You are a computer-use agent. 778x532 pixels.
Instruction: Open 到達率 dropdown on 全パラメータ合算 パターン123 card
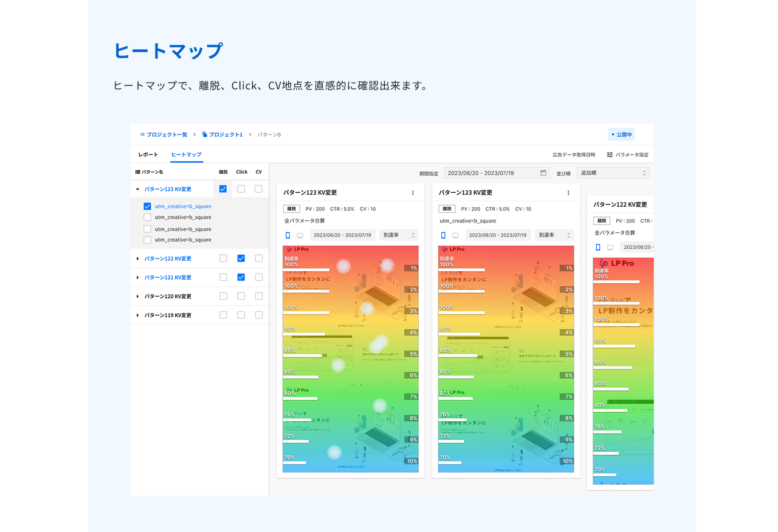click(x=399, y=235)
